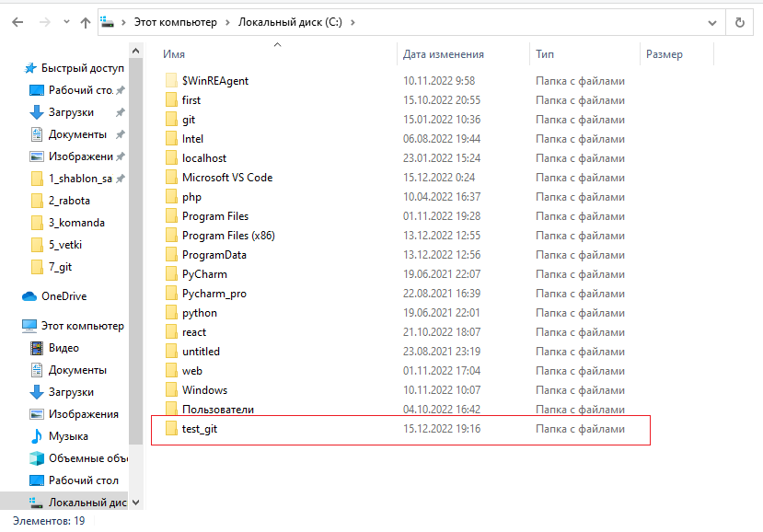763x532 pixels.
Task: Open 'Быстрый доступ' in navigation pane
Action: (74, 68)
